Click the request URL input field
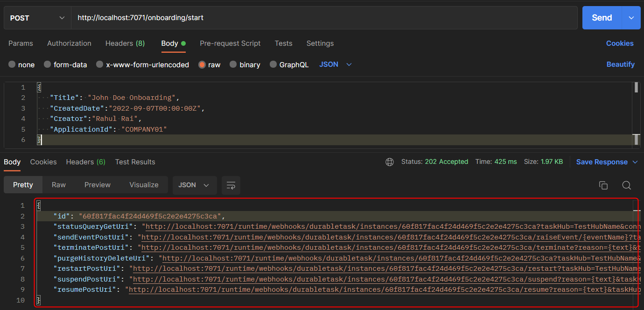Screen dimensions: 644x310 pyautogui.click(x=324, y=18)
